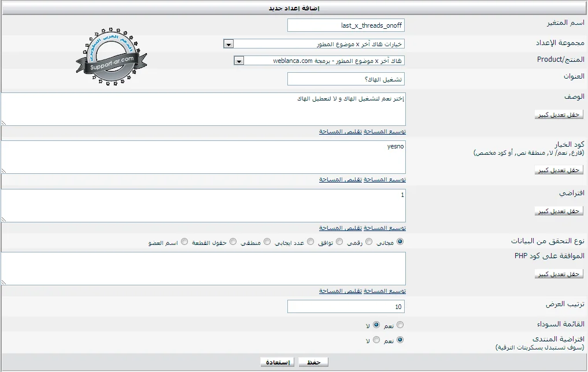Select the اسم العضو validation radio button
Viewport: 588px width, 372px height.
184,242
